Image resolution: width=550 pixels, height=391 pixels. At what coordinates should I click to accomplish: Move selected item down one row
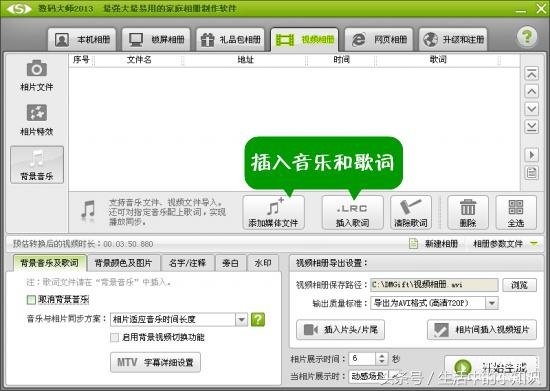click(531, 109)
